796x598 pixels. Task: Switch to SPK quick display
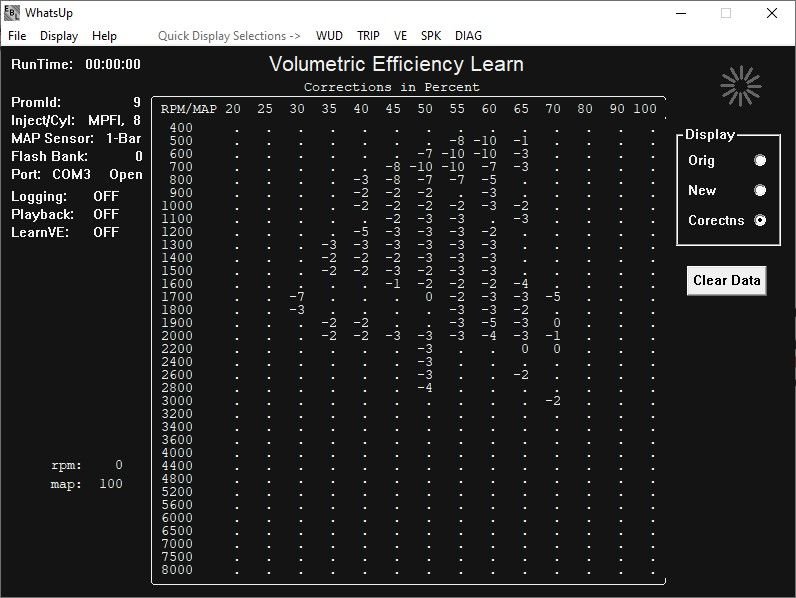click(x=431, y=36)
